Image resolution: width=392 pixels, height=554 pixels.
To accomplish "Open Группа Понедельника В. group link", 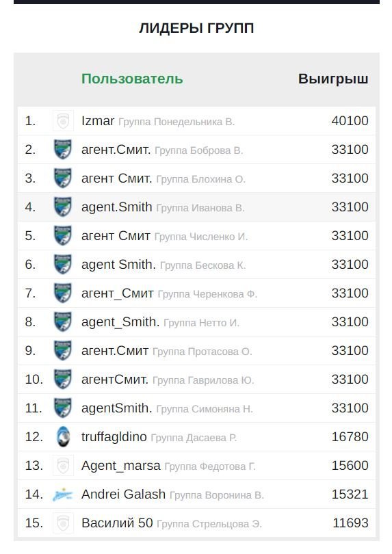I will 177,122.
